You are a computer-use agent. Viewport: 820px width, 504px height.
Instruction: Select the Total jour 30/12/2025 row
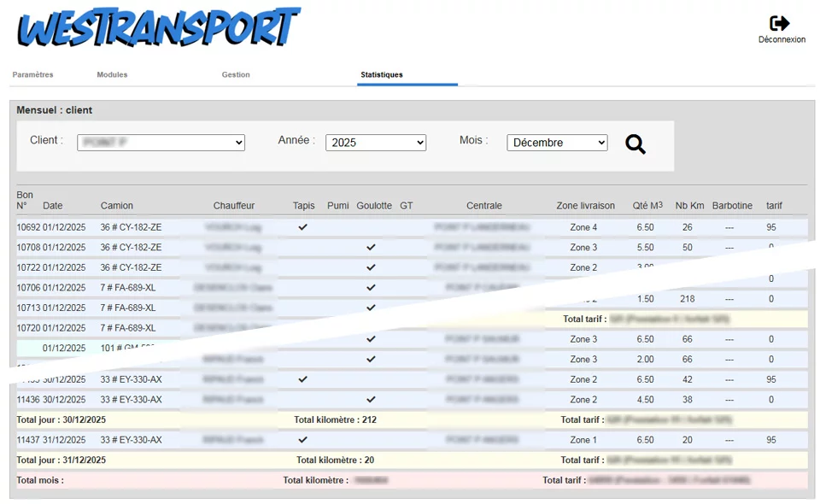click(61, 420)
